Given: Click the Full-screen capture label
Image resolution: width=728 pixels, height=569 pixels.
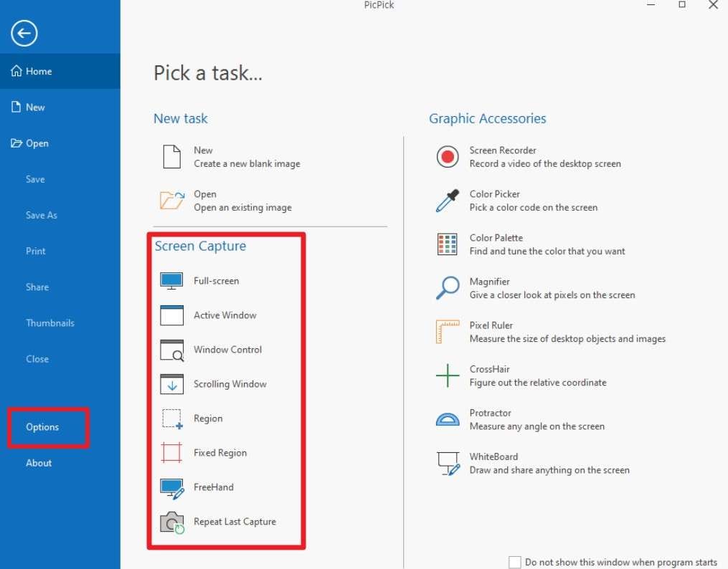Looking at the screenshot, I should (x=217, y=281).
